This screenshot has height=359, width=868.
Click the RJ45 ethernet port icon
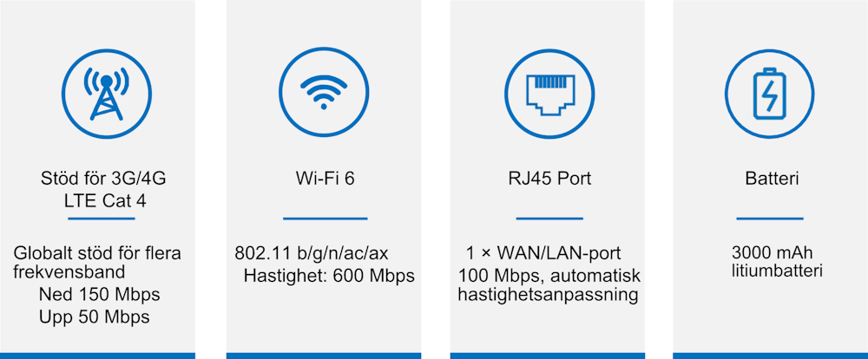coord(549,93)
